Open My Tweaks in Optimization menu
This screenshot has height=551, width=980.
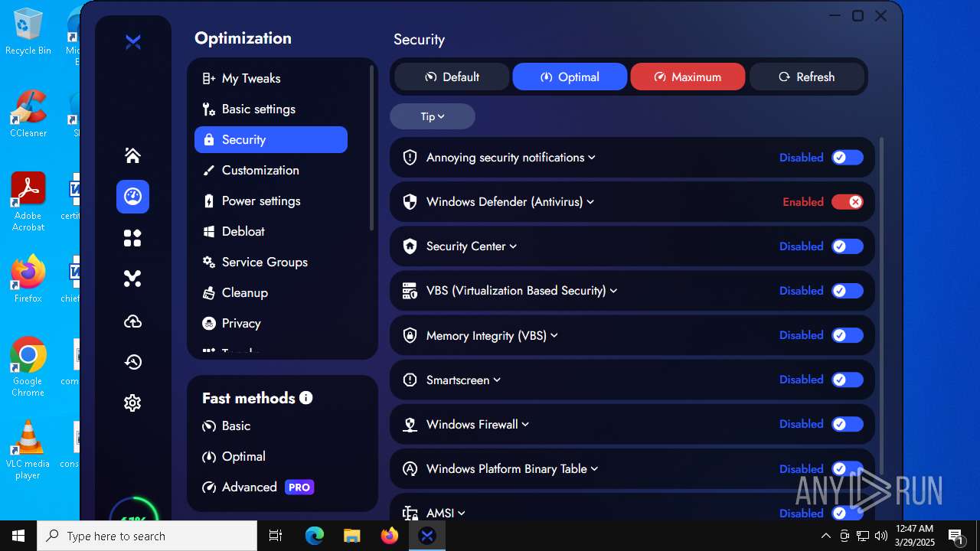(x=271, y=78)
